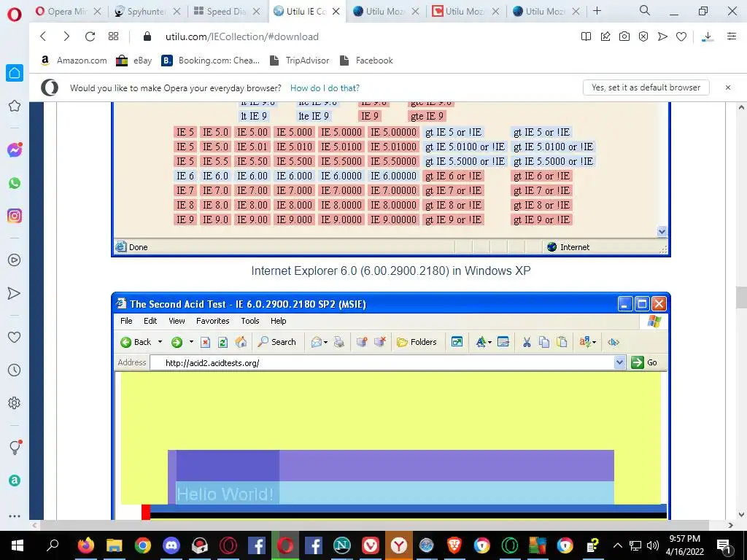Take a snapshot with the camera icon

click(x=624, y=36)
